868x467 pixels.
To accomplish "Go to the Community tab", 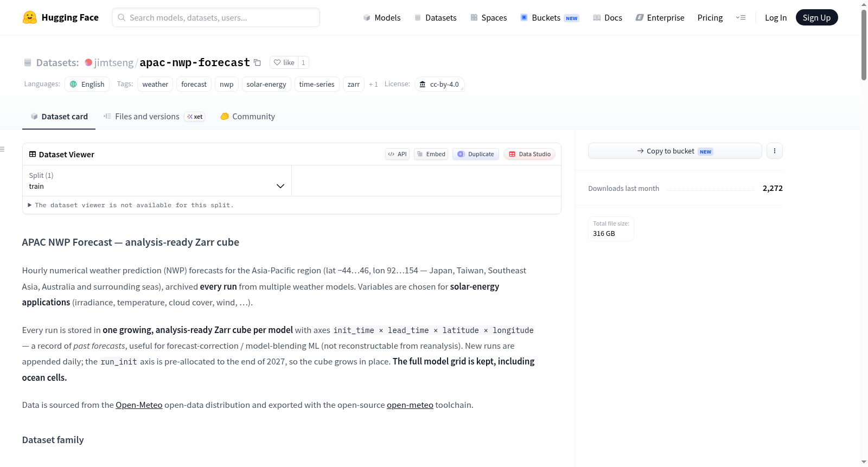I will tap(247, 117).
